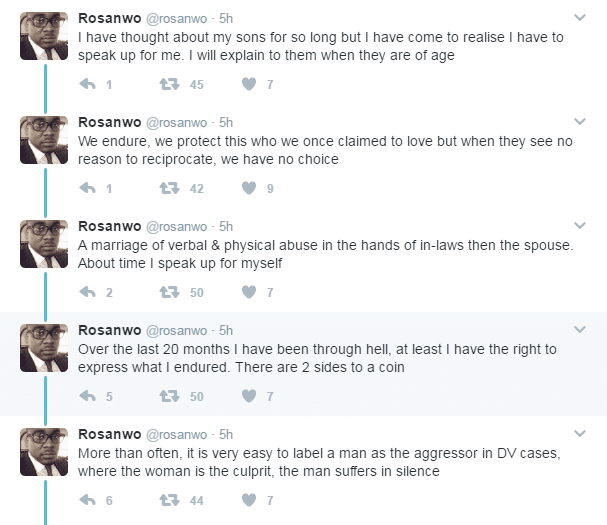Click Rosanwo's avatar on the 'We endure' tweet
607x525 pixels.
pos(44,139)
